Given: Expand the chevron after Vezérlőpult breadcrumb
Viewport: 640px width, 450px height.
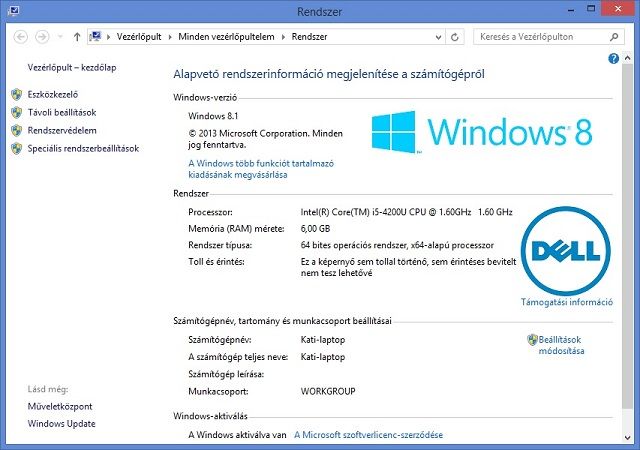Looking at the screenshot, I should coord(170,37).
